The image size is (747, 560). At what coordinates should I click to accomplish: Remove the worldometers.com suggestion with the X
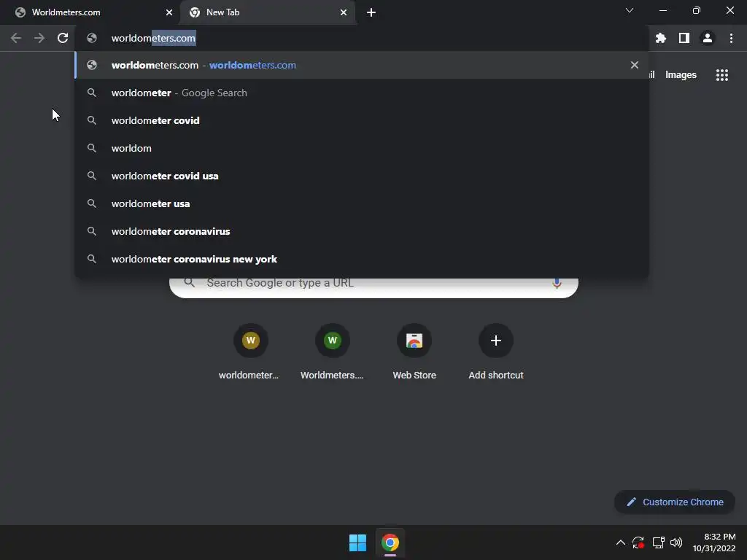click(x=635, y=65)
